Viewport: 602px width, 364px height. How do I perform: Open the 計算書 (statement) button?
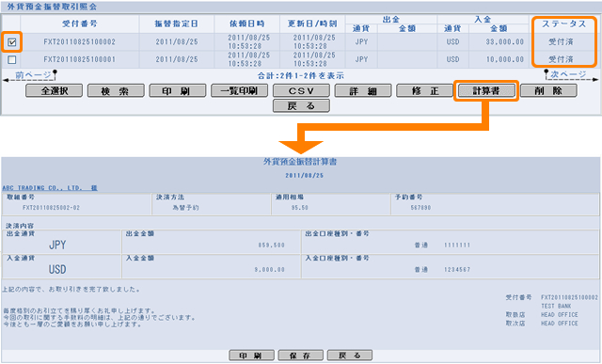[486, 91]
